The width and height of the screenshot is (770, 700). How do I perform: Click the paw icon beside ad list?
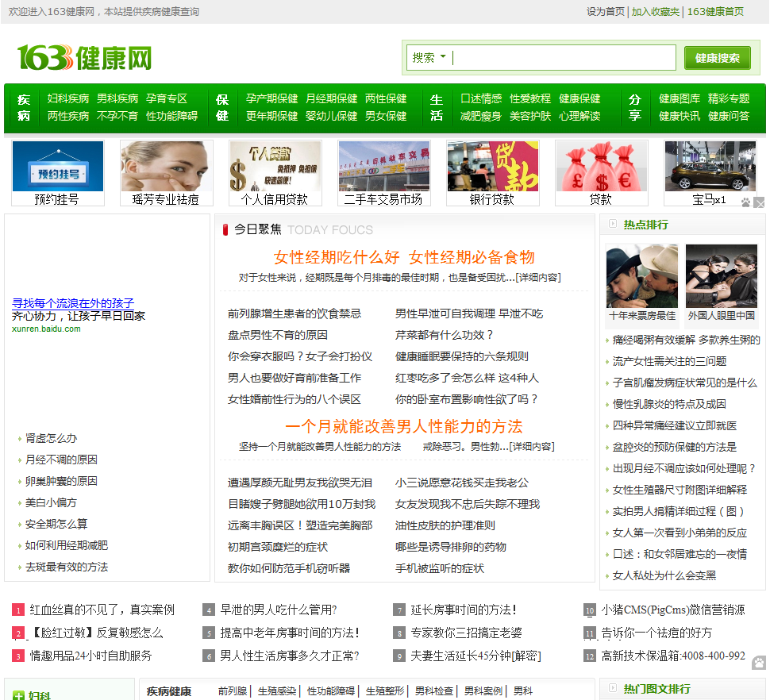point(759,663)
